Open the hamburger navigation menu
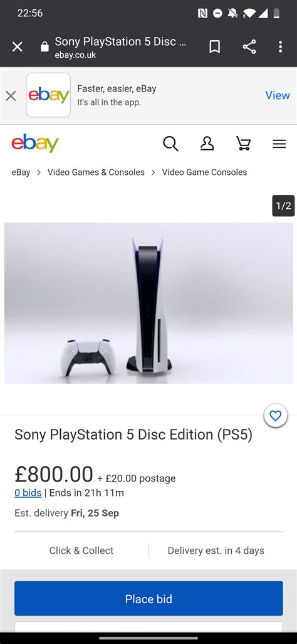297x644 pixels. coord(279,144)
